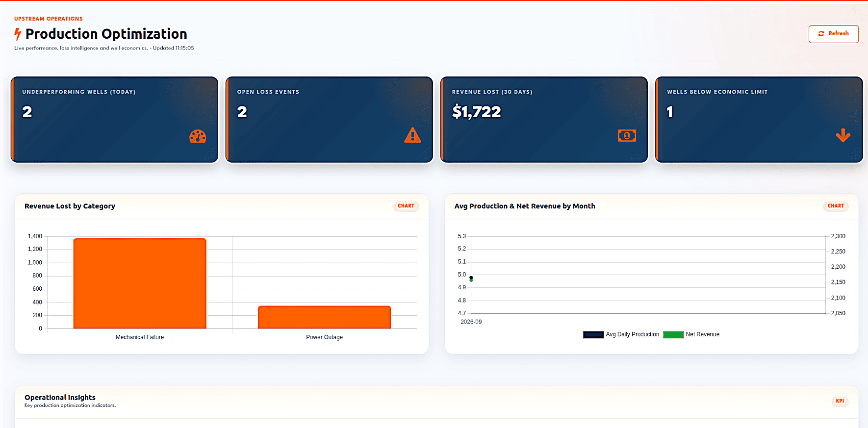Click CHART badge on Avg Production panel
868x428 pixels.
tap(836, 206)
